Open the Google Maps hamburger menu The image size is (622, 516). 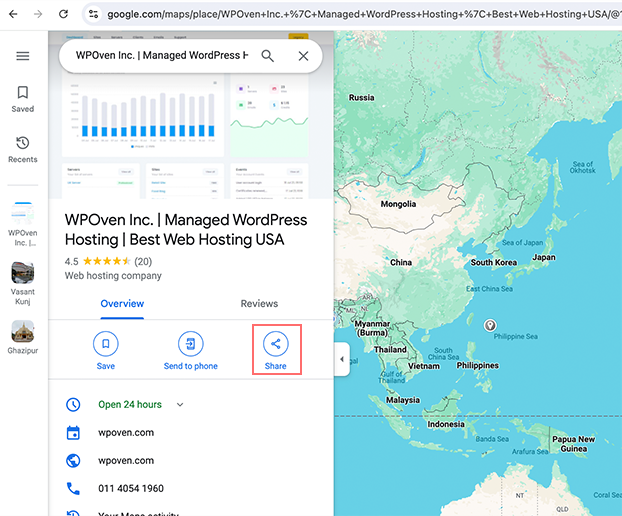pos(23,56)
